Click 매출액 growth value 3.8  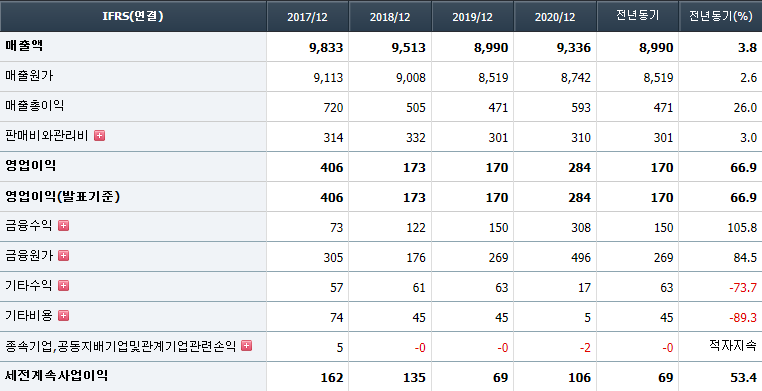(x=748, y=48)
